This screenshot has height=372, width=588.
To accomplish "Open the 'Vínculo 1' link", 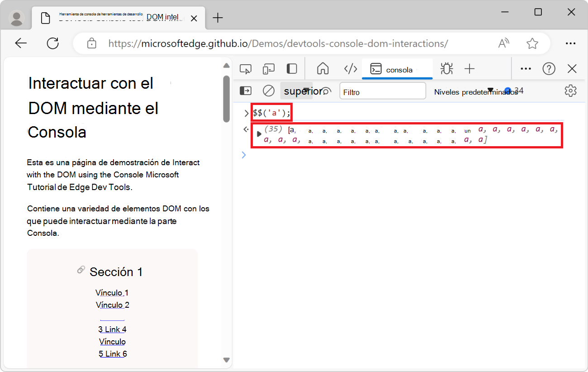I will [x=112, y=292].
